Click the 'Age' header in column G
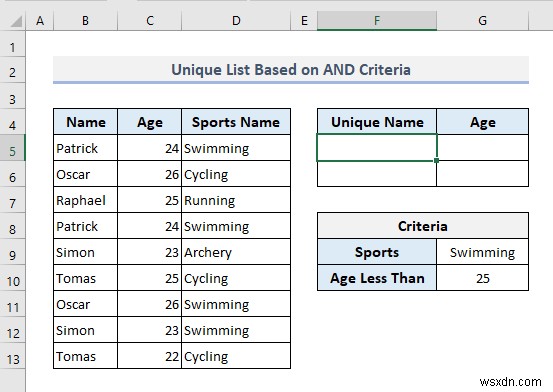 (x=482, y=122)
